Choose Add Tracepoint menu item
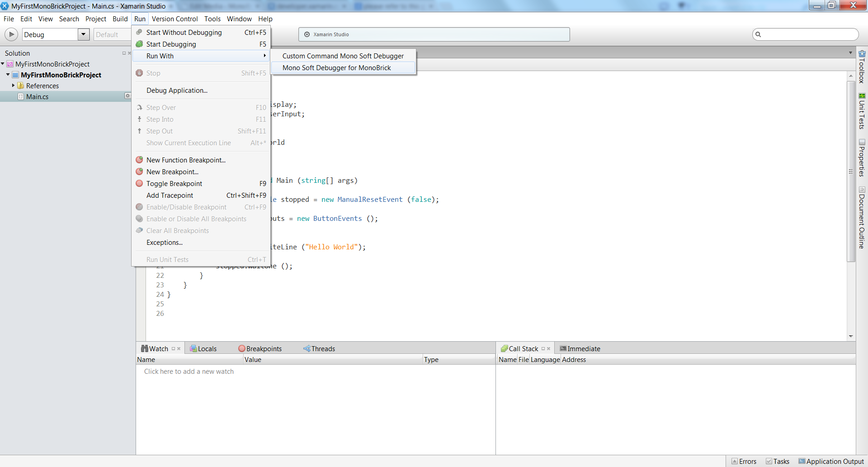 click(x=202, y=195)
